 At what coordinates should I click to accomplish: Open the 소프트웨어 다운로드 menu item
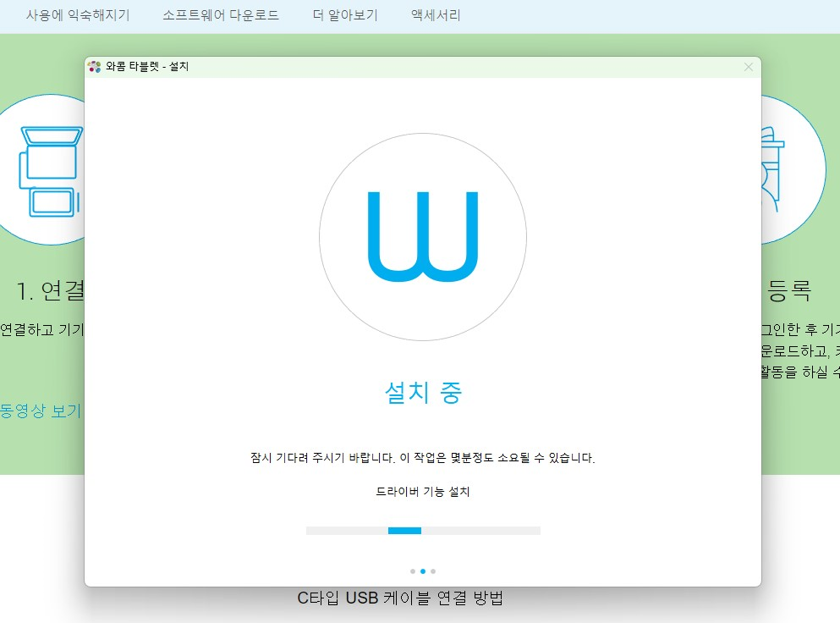click(x=221, y=15)
